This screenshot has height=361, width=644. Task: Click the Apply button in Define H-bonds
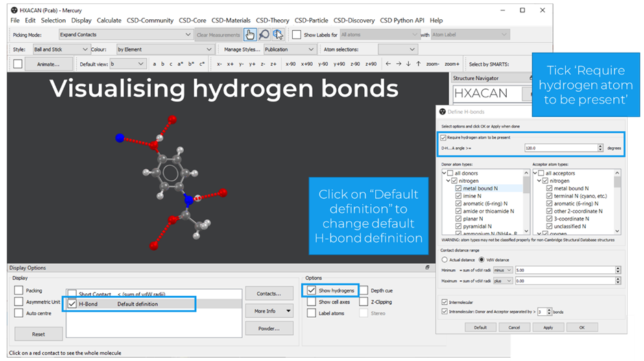click(548, 327)
